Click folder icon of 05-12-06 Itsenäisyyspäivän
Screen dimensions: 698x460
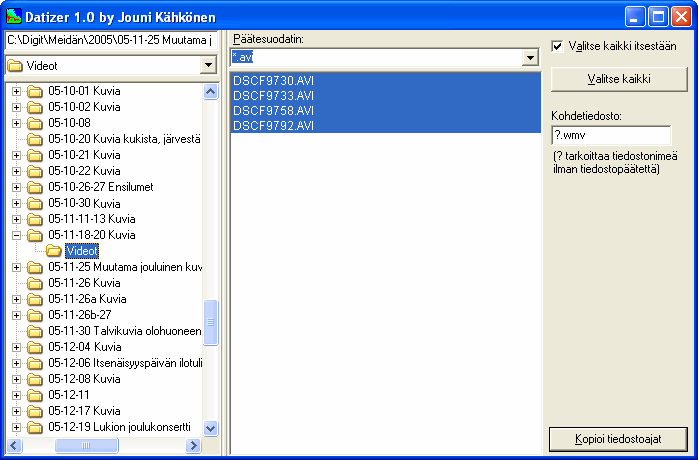click(x=35, y=363)
